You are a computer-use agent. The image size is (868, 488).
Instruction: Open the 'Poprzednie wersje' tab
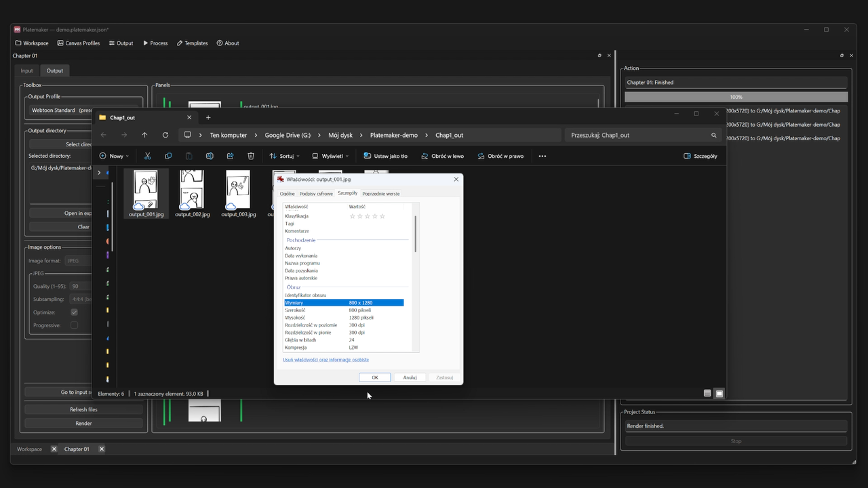point(381,194)
